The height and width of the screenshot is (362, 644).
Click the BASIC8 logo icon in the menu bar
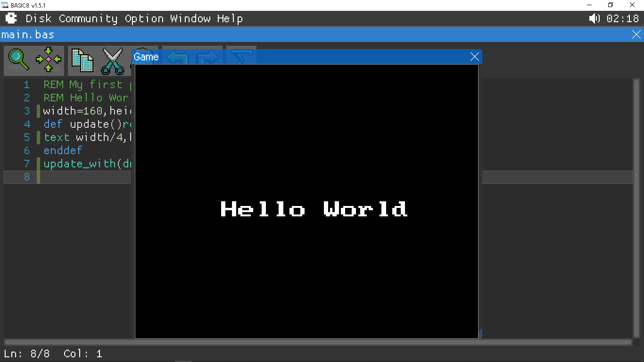point(11,18)
